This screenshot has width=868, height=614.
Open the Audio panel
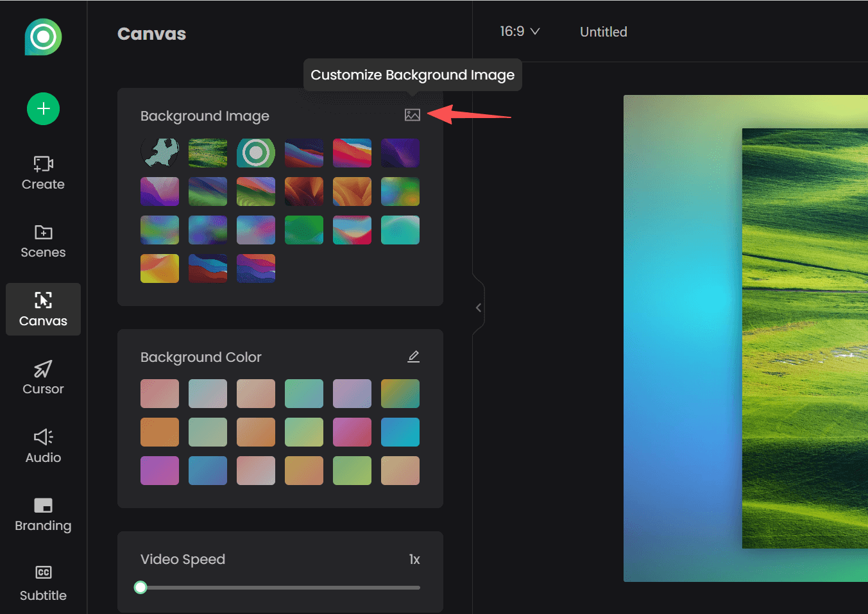(43, 445)
